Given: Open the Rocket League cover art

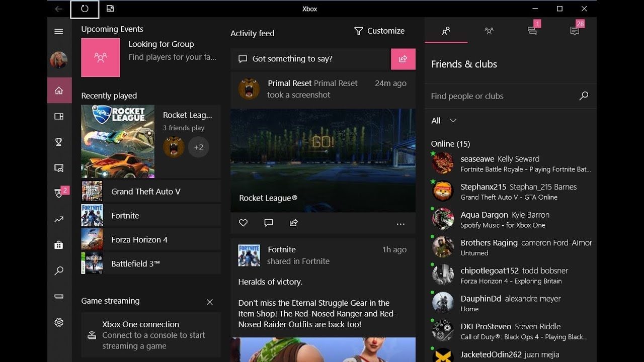Looking at the screenshot, I should (x=118, y=141).
